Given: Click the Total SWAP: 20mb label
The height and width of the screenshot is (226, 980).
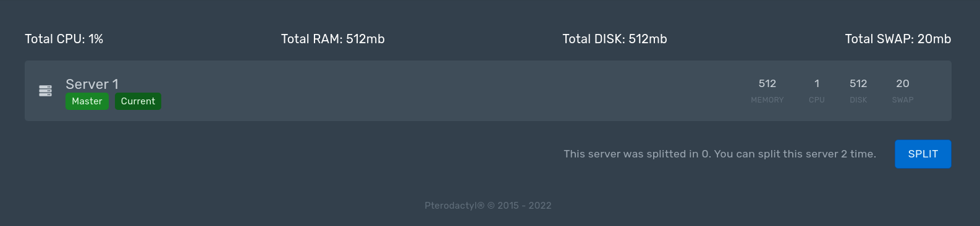Looking at the screenshot, I should 898,39.
